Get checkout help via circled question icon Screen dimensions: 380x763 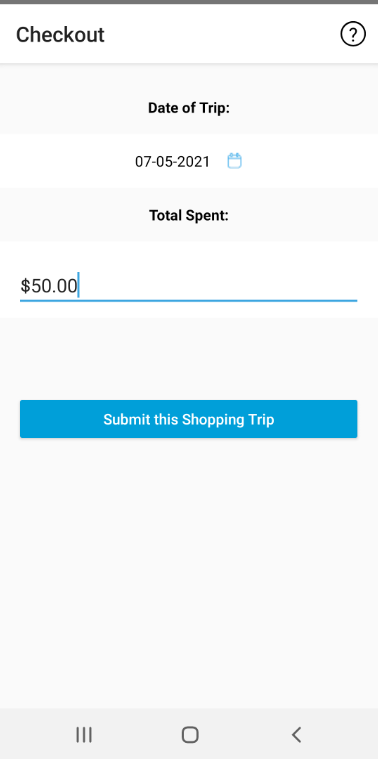tap(352, 35)
